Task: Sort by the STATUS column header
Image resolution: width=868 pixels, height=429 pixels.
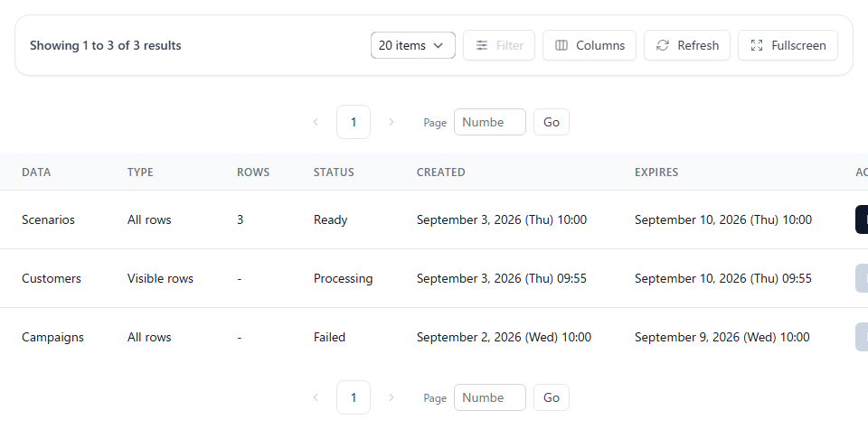Action: click(x=334, y=172)
